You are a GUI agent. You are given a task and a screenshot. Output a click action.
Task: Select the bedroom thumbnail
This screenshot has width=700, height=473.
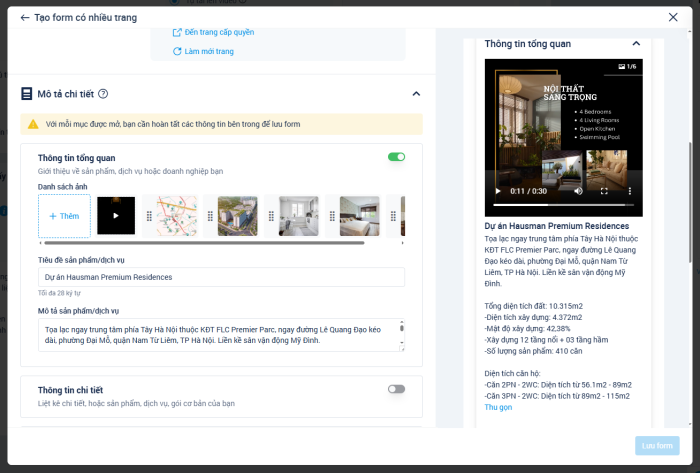pos(359,216)
